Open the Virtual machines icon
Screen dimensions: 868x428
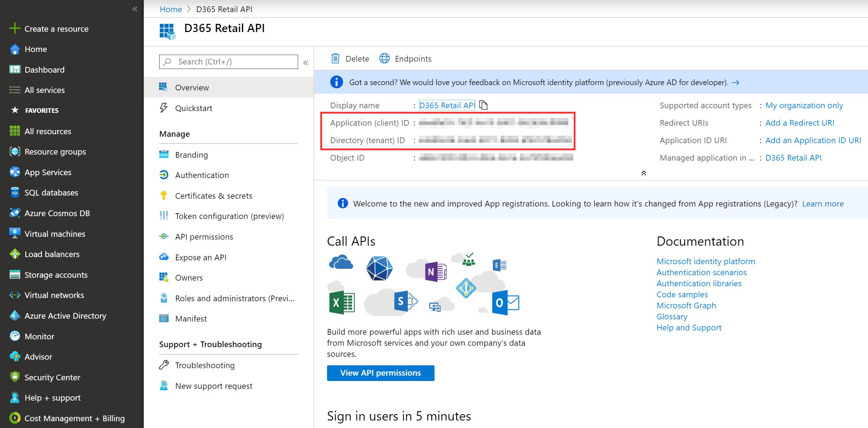point(15,234)
